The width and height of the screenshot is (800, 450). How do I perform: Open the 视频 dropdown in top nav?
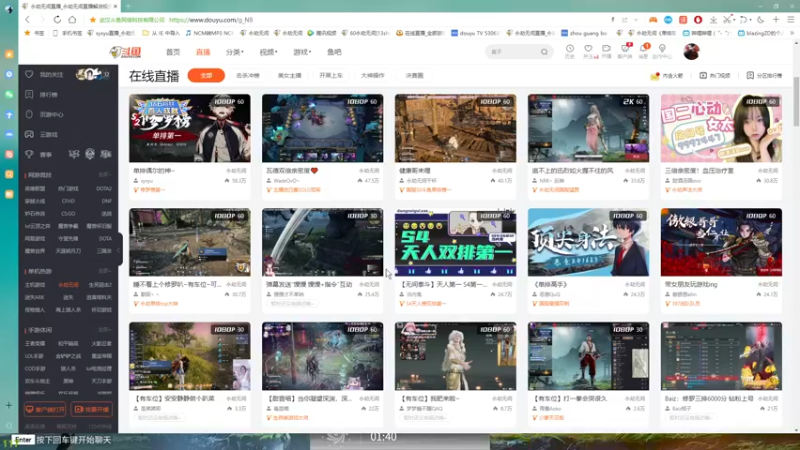(268, 52)
